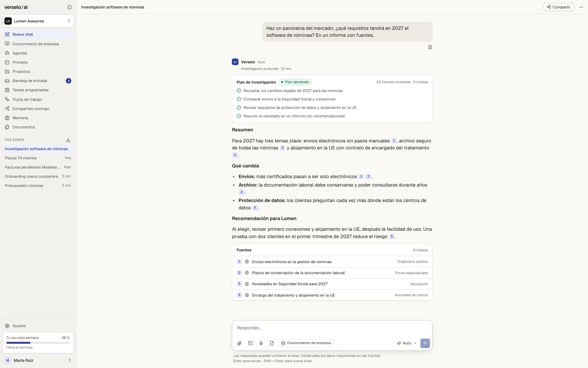The image size is (588, 368).
Task: Open the Lumen Asesores workspace switcher
Action: click(x=38, y=21)
